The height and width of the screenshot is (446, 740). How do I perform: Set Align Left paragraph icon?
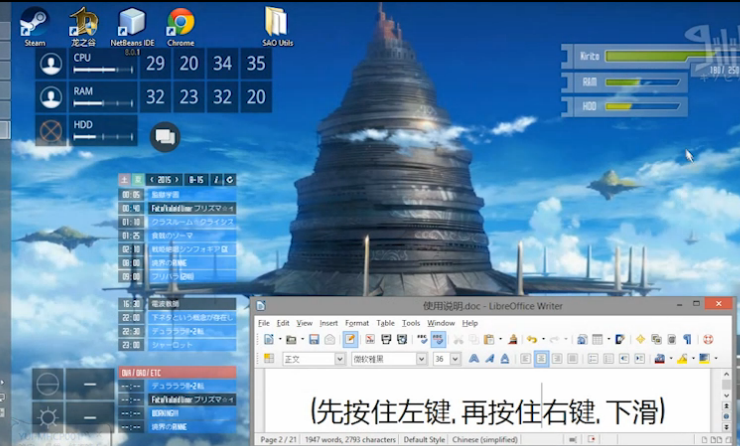[526, 359]
